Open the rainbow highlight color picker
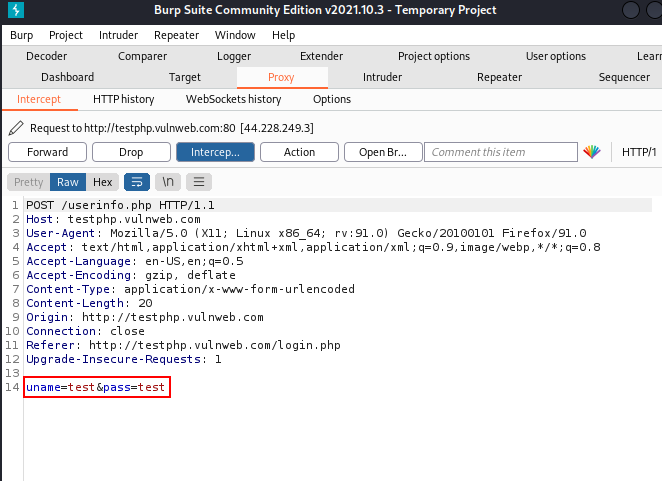Screen dimensions: 662x481 pyautogui.click(x=591, y=152)
